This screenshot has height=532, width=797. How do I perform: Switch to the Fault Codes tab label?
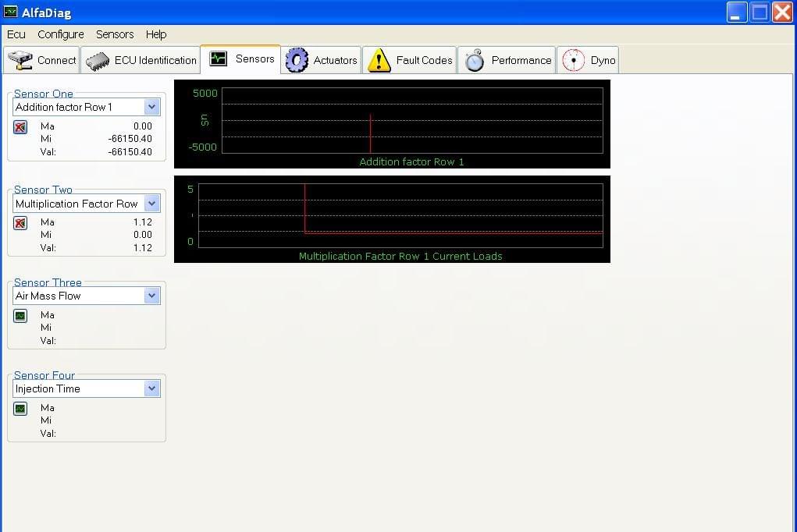pos(425,60)
